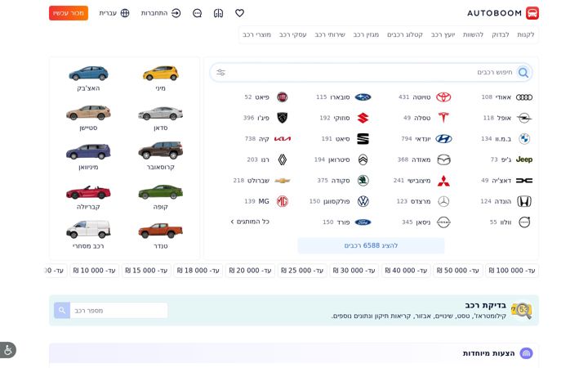Select the up to 50 000 ₪ price chip

[x=458, y=271]
